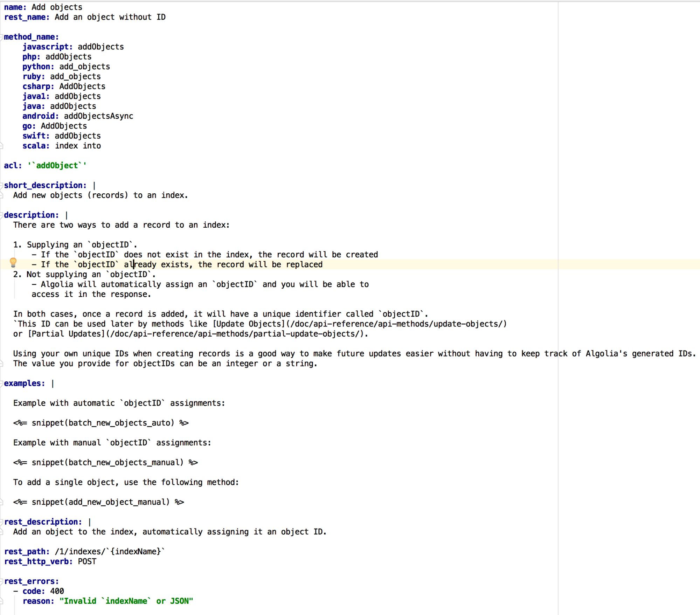Click '1. Supplying an `objectID`.' line

click(x=75, y=245)
